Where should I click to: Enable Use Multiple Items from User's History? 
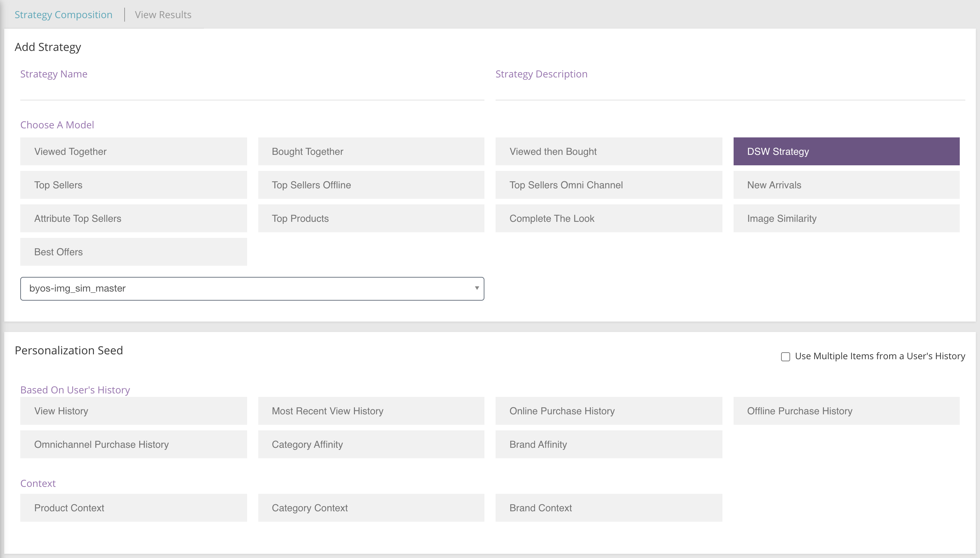[785, 357]
